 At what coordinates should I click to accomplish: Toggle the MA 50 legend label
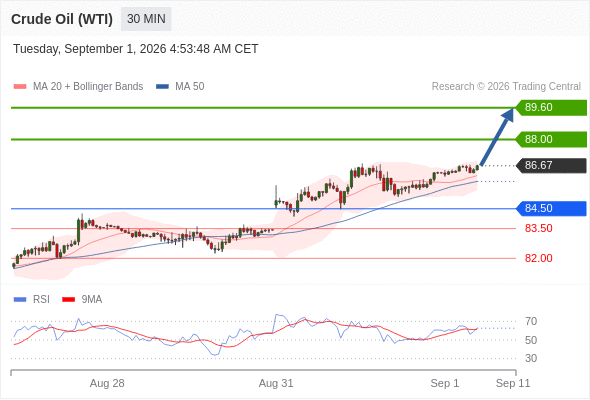190,87
